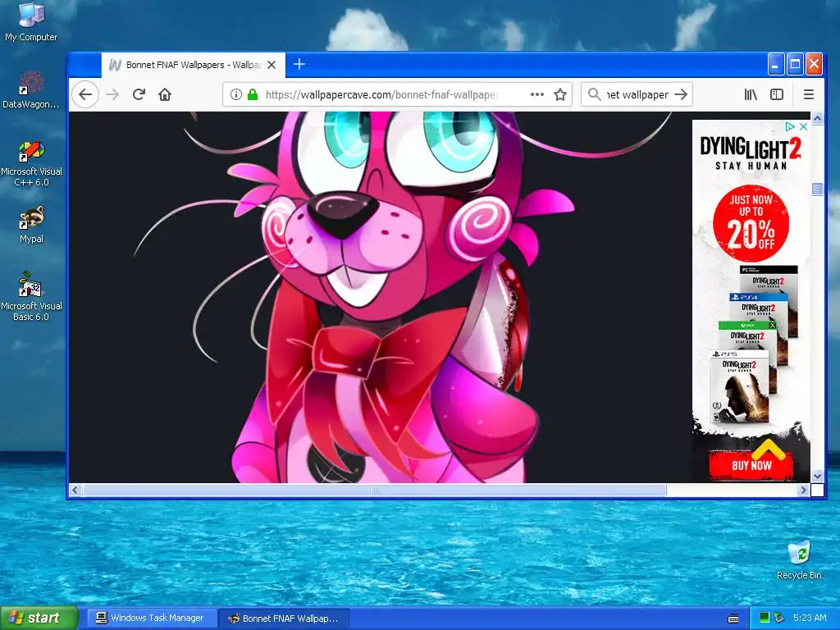Click the Dying Light 2 ad title
Viewport: 840px width, 630px height.
[x=751, y=153]
